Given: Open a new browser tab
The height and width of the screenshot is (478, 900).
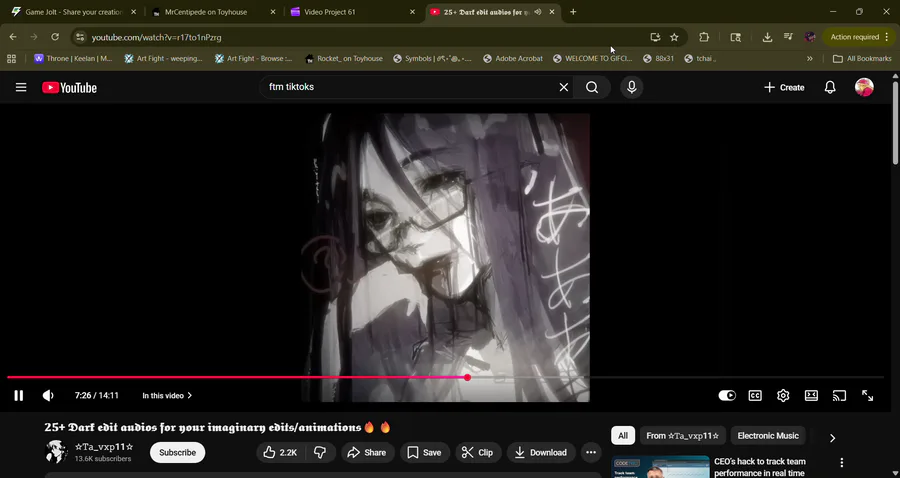Looking at the screenshot, I should tap(573, 11).
